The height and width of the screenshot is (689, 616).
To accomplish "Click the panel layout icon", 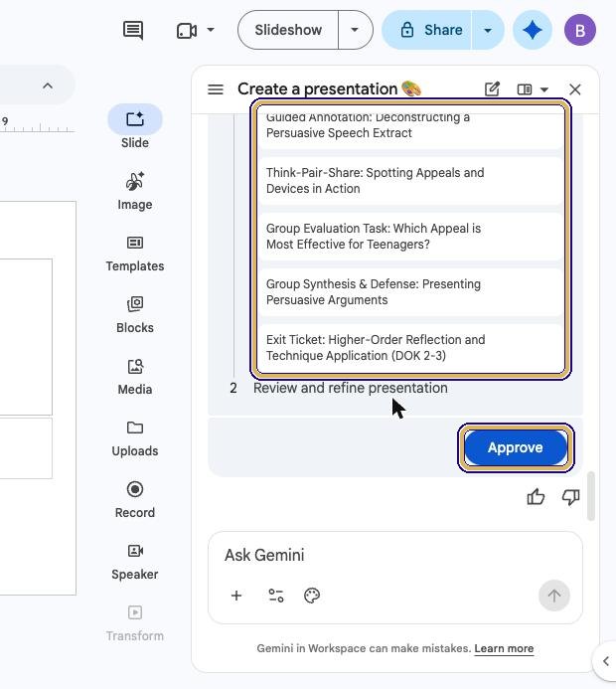I will pyautogui.click(x=525, y=89).
